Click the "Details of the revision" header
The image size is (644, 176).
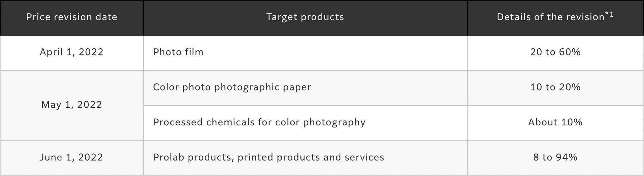550,17
